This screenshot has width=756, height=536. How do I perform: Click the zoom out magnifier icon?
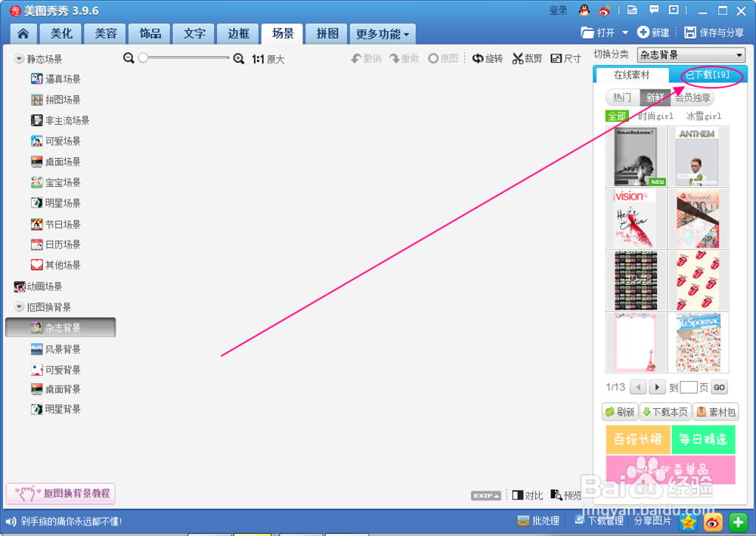129,58
